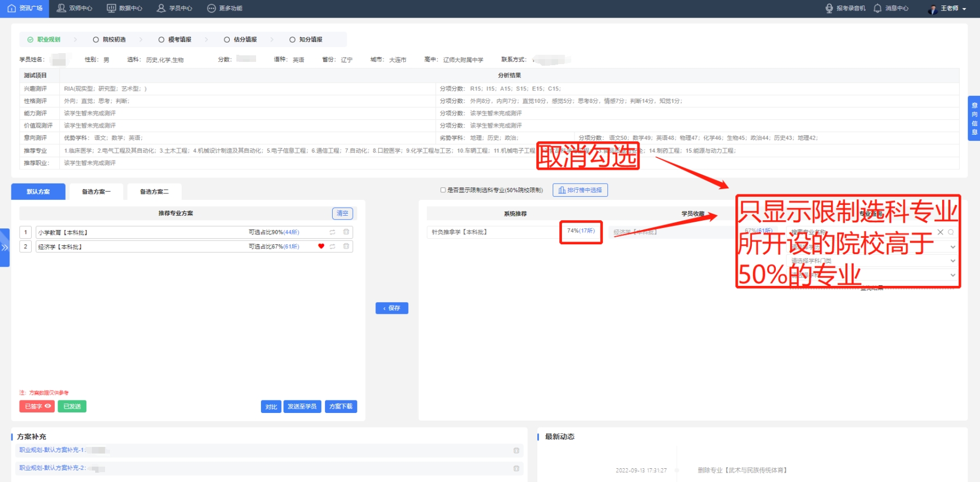Expand 王老师 account dropdown arrow
The image size is (980, 482).
964,8
